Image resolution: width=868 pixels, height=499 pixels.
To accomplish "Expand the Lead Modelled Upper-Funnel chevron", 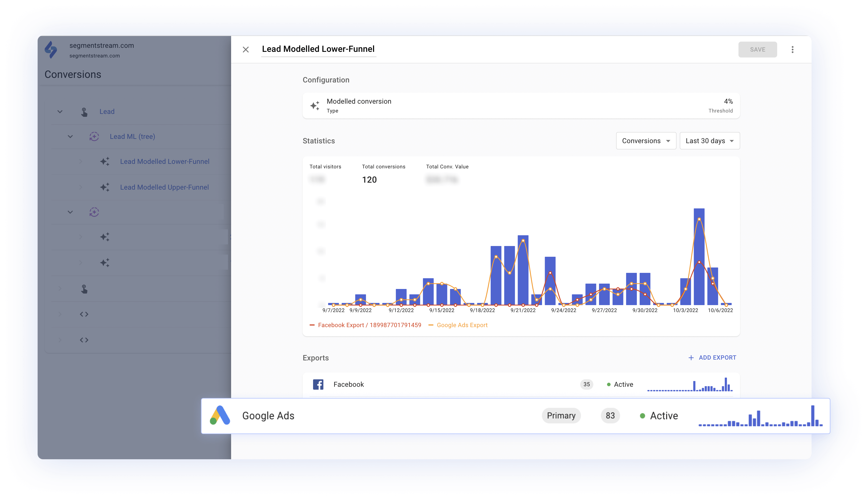I will click(81, 187).
